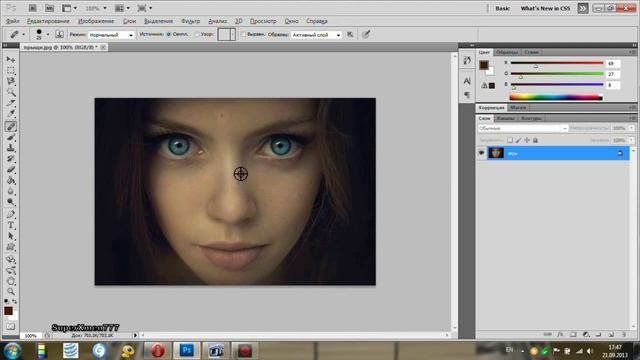The width and height of the screenshot is (640, 360).
Task: Select the Zoom tool in toolbox
Action: pyautogui.click(x=11, y=291)
